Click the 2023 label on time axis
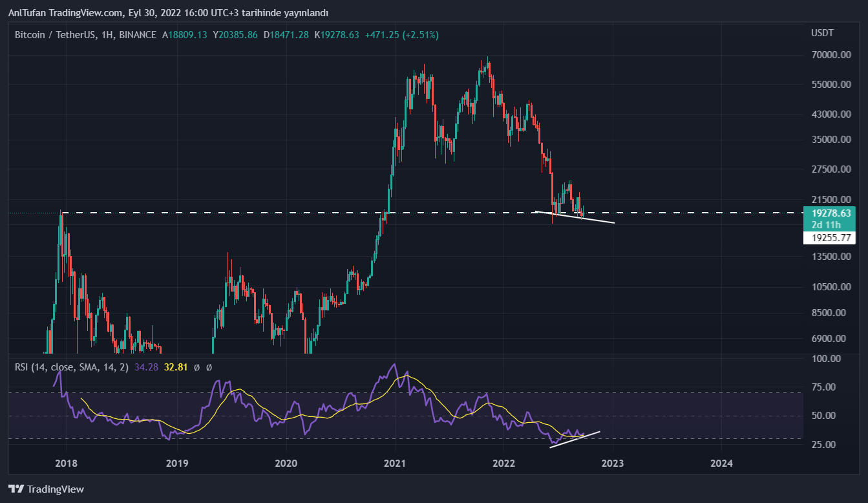868x503 pixels. [613, 463]
